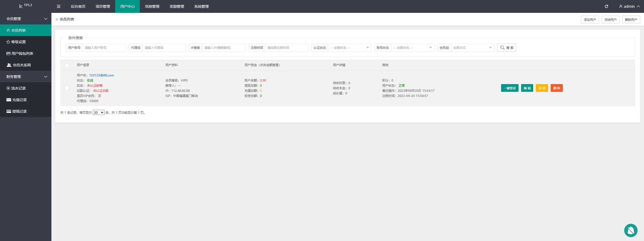Viewport: 644px width, 241px height.
Task: Open the 账号状态 dropdown
Action: point(412,48)
